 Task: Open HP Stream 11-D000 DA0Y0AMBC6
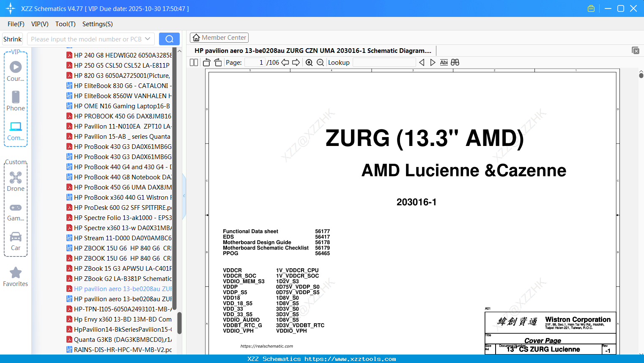click(x=119, y=238)
